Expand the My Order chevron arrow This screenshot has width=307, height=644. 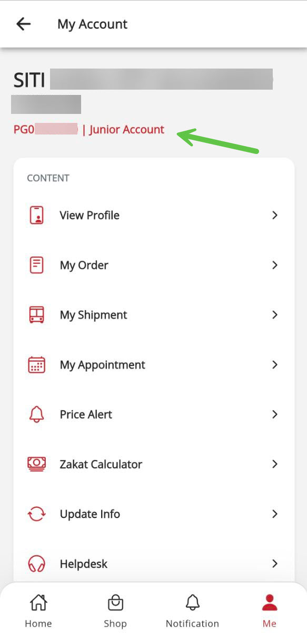(x=274, y=265)
